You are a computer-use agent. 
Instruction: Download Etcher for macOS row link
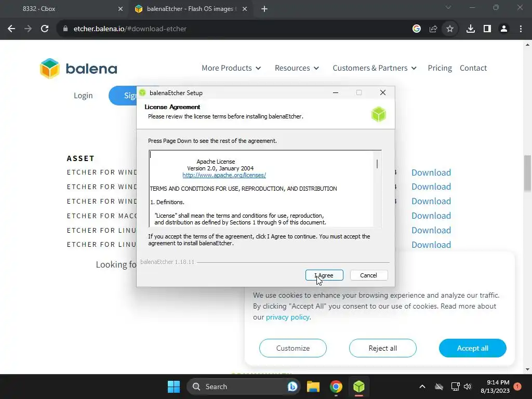(431, 216)
